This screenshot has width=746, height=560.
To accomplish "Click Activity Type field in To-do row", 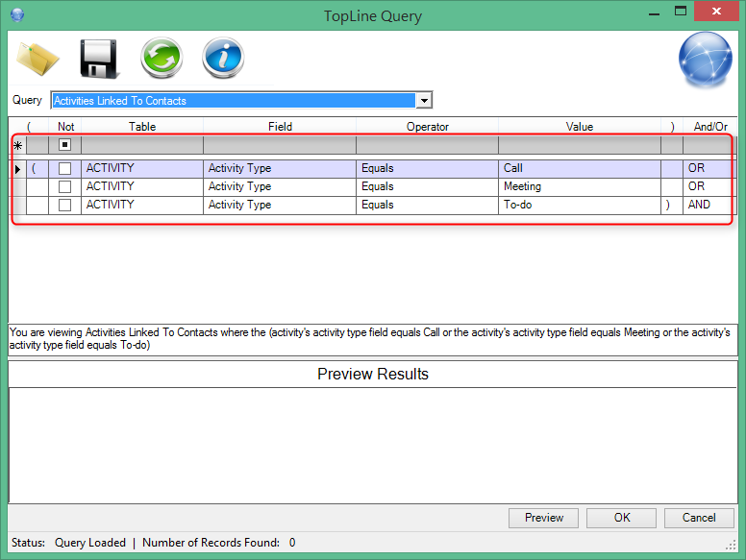I will (280, 205).
